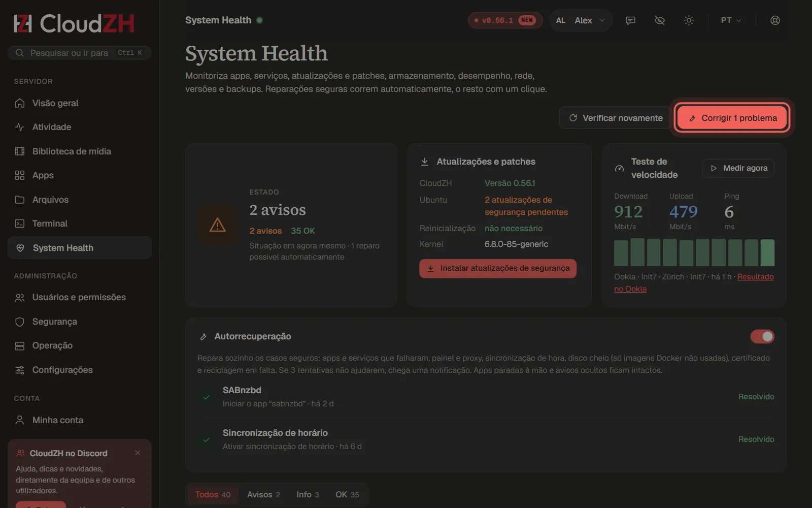Screen dimensions: 812x508
Task: Click the Resolvido label for SABnzbd
Action: click(756, 397)
